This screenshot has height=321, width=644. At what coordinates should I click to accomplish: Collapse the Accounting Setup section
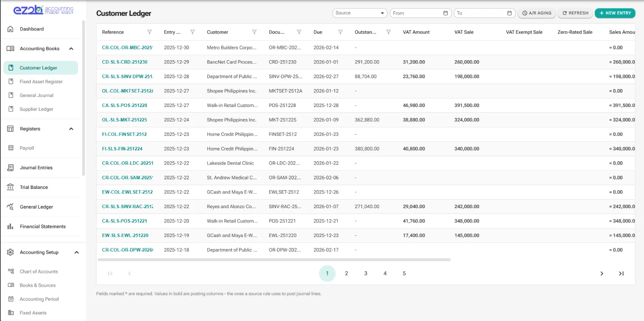point(76,252)
